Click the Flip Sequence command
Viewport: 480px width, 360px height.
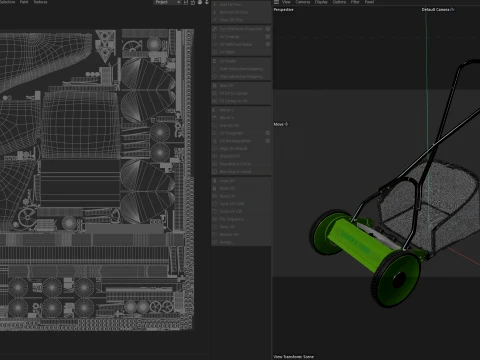(241, 219)
